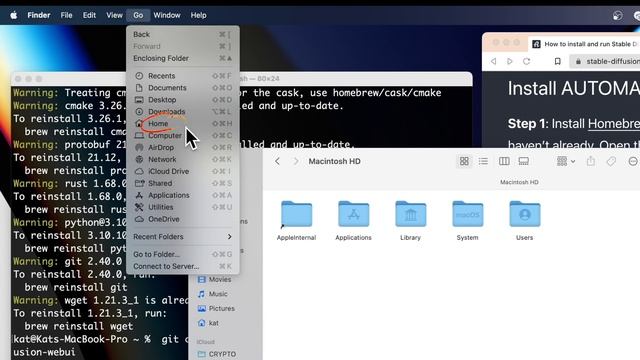Switch Finder to gallery view
Viewport: 640px width, 360px height.
coord(524,161)
